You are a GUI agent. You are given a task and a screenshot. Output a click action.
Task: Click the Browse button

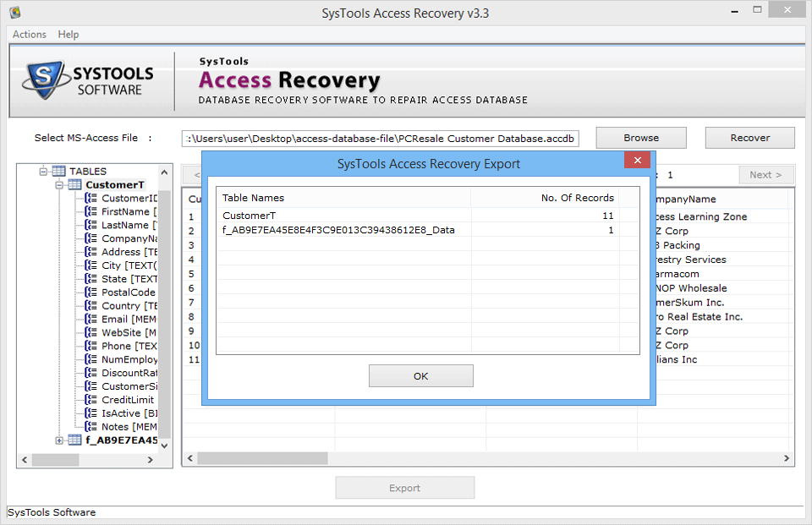(x=641, y=138)
